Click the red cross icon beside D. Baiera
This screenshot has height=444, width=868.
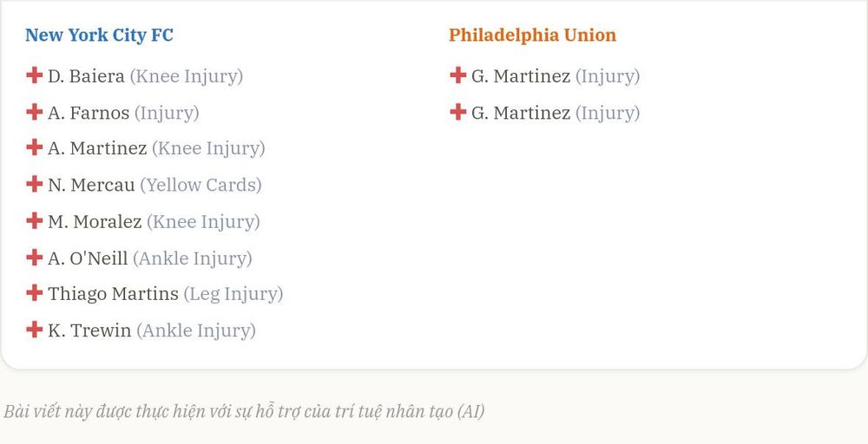(x=35, y=75)
